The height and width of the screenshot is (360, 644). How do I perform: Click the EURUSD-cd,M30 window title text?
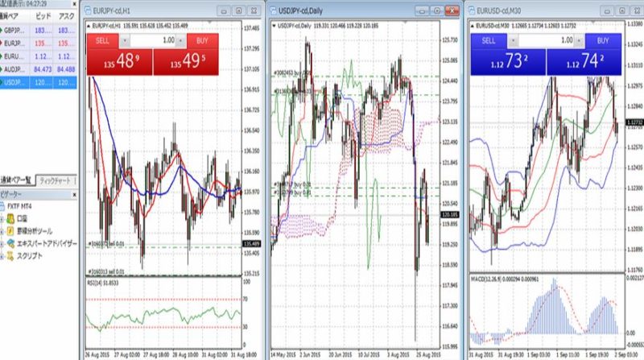tap(497, 11)
